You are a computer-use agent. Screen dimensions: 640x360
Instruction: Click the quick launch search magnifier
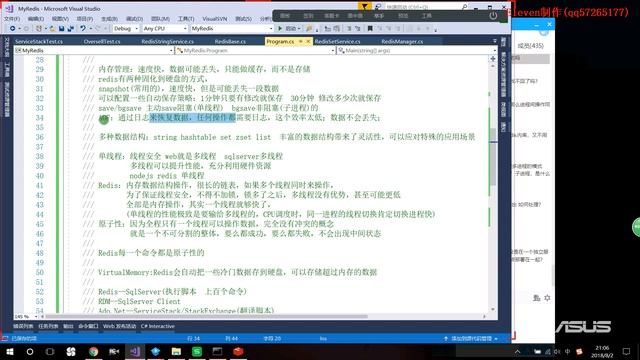(464, 7)
